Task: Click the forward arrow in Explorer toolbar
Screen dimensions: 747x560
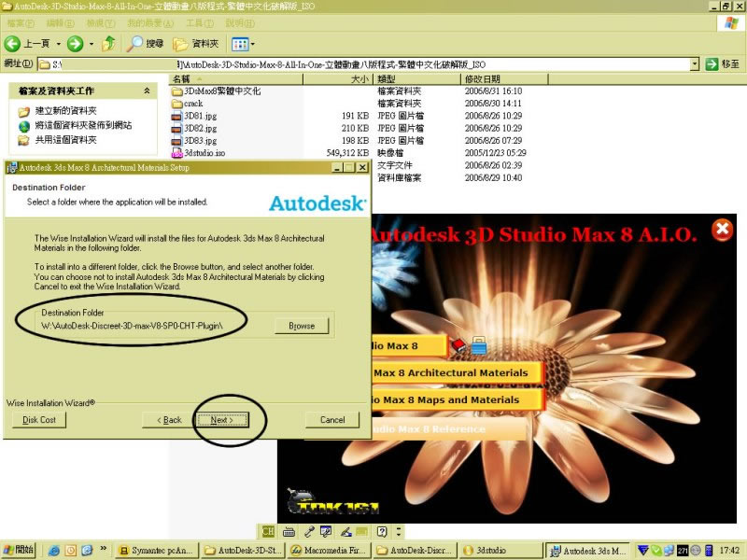Action: pyautogui.click(x=76, y=44)
